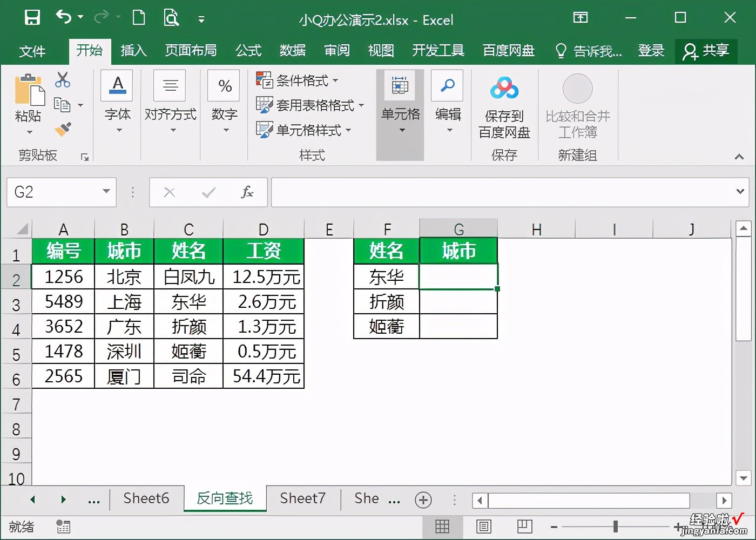Click the Enter checkmark in formula bar
Viewport: 756px width, 540px height.
[x=208, y=192]
